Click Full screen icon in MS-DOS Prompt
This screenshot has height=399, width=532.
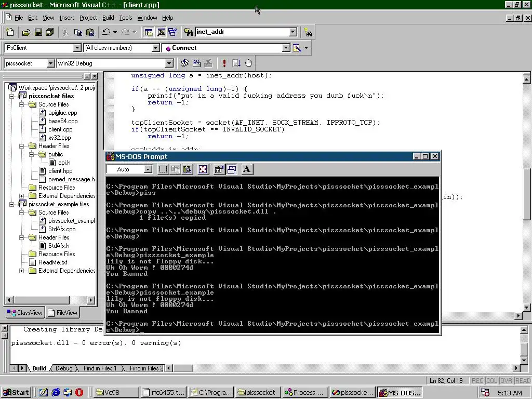click(203, 169)
